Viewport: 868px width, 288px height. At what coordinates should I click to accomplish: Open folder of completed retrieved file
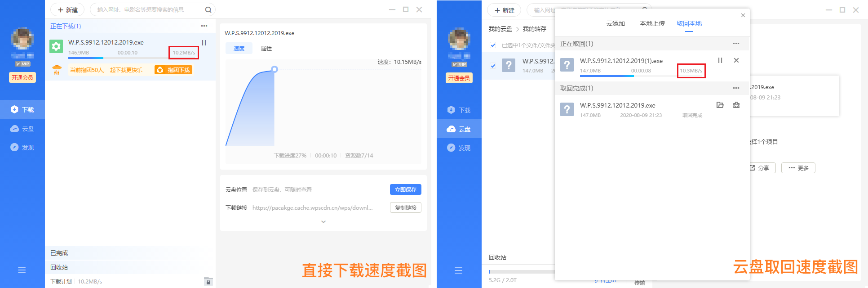coord(720,105)
